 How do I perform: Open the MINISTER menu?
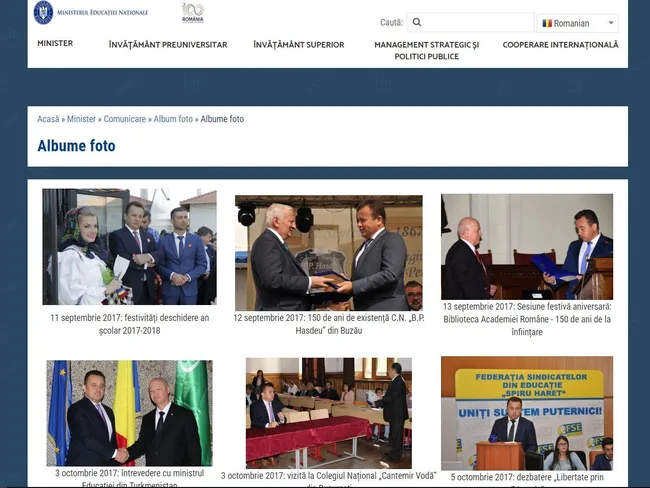click(55, 43)
